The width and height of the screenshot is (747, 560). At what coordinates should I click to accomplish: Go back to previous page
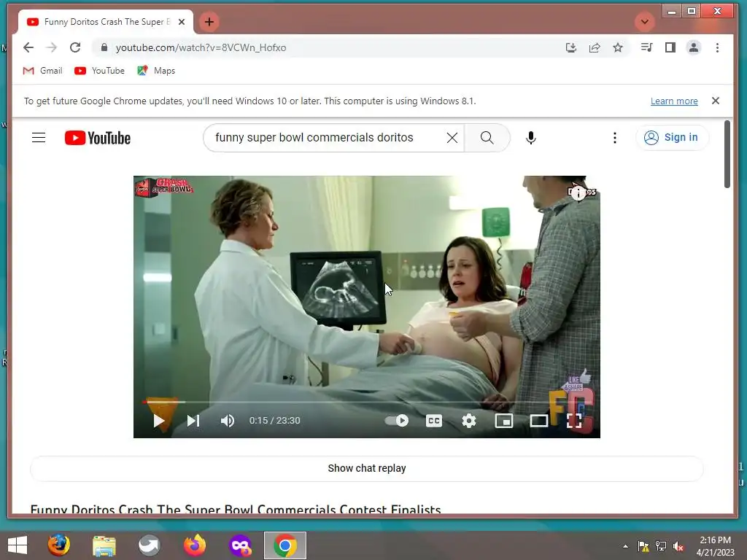(28, 47)
